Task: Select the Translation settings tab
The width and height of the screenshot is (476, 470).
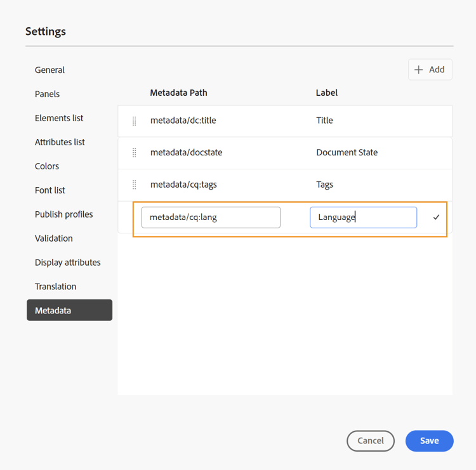Action: [x=56, y=287]
